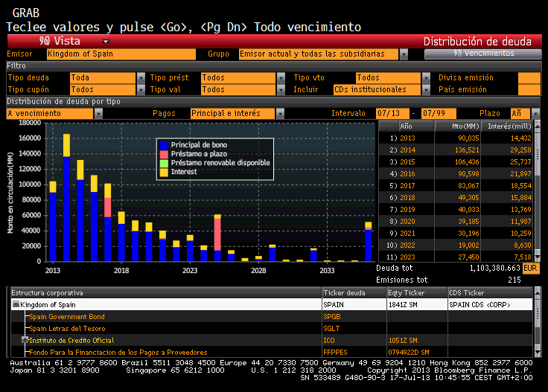Expand the Instituto de Credito Oficial node
This screenshot has width=548, height=392.
(25, 340)
